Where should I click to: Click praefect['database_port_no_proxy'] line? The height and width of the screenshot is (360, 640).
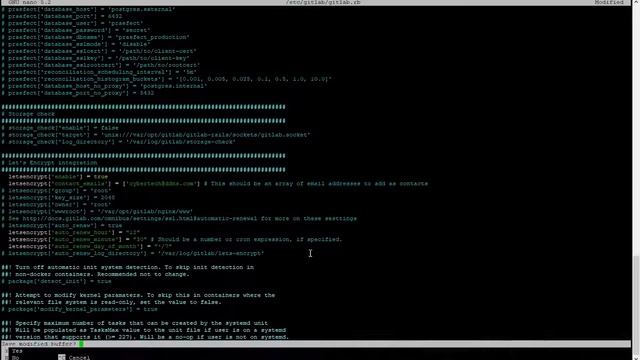click(78, 93)
